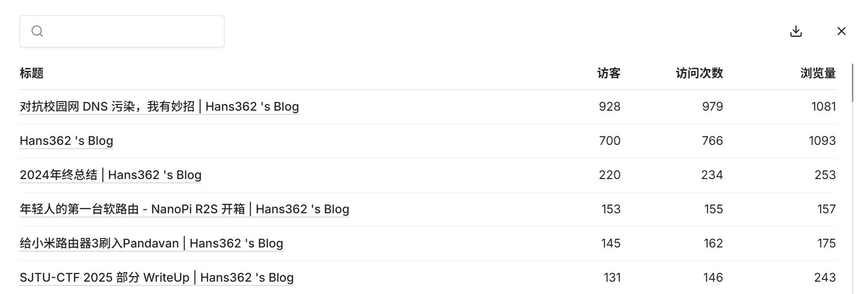Click the 157 pageviews cell
The height and width of the screenshot is (294, 868).
[826, 209]
